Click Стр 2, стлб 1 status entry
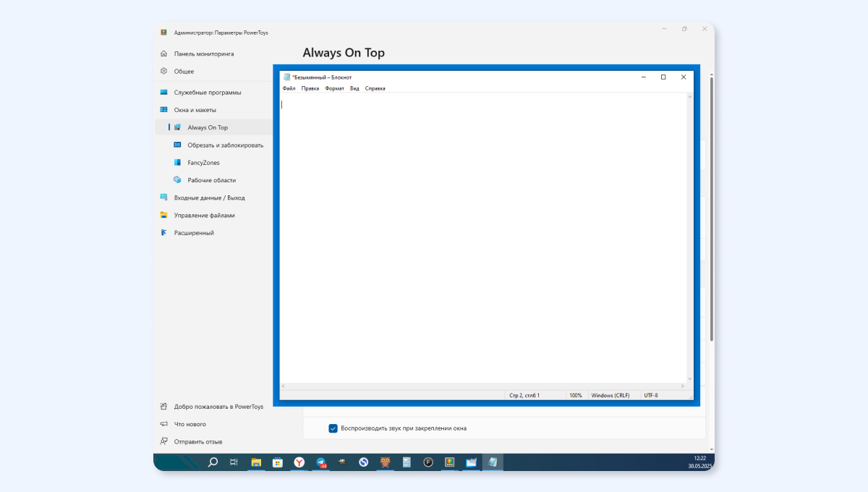The height and width of the screenshot is (492, 868). click(x=524, y=395)
